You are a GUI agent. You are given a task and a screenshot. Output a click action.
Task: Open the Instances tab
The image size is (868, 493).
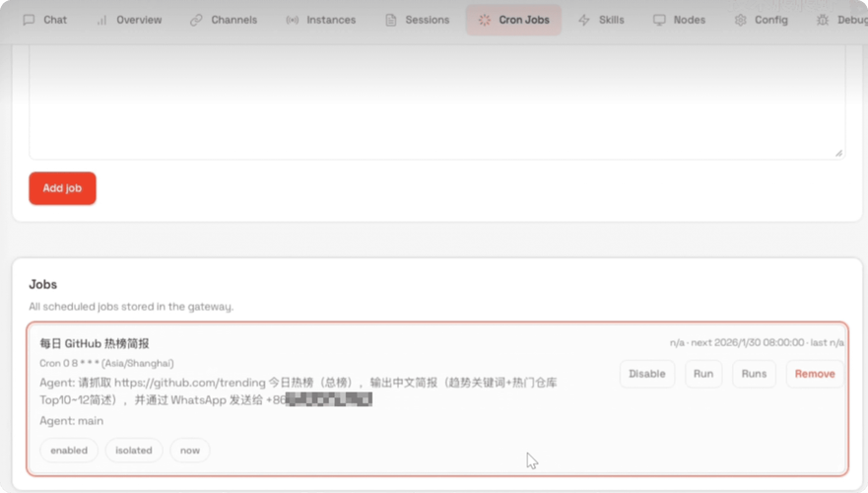point(321,20)
